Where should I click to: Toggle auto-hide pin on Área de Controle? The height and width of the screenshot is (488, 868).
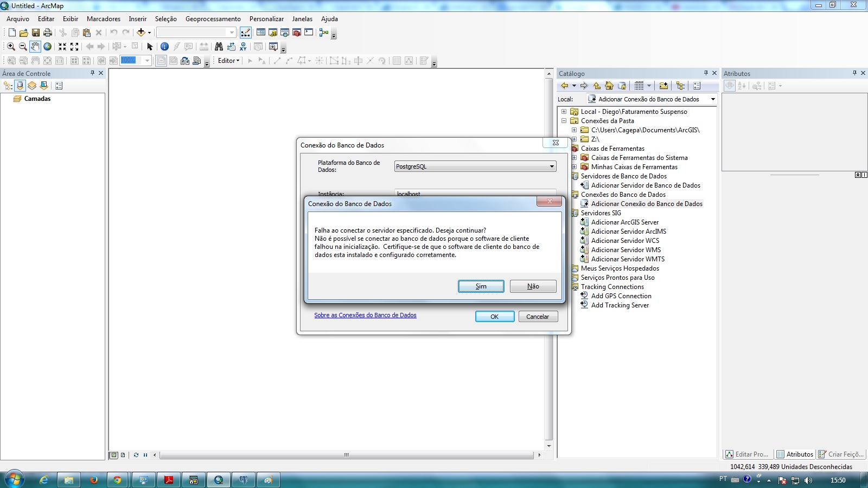(x=92, y=73)
